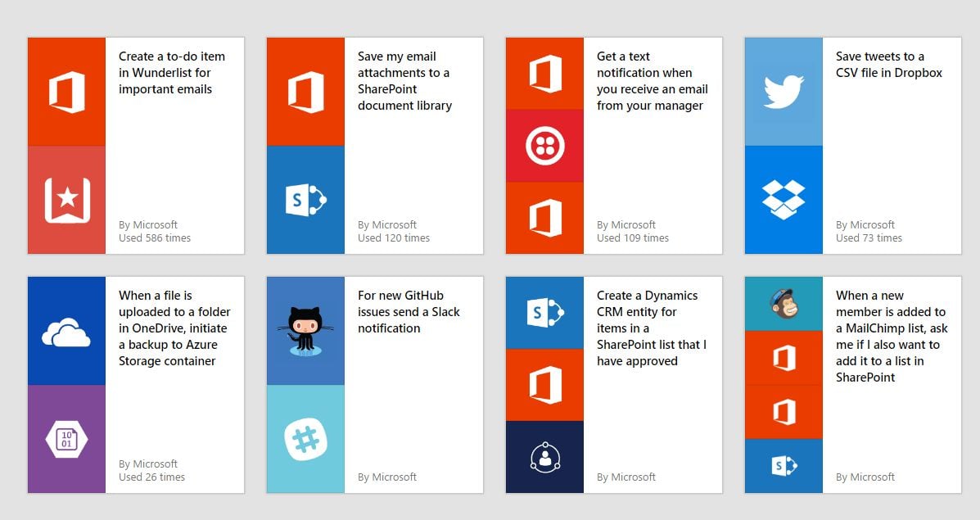
Task: Open 'When a new member is added to MailChimp' title
Action: (892, 337)
